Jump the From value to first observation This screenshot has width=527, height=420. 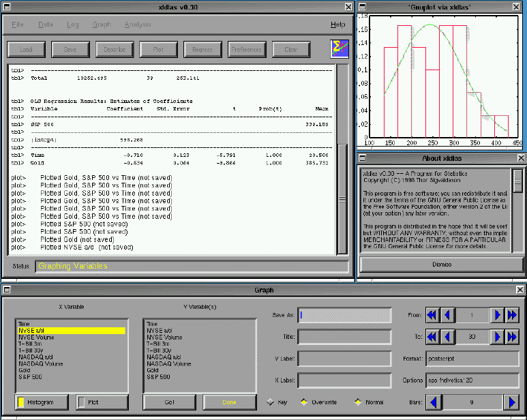(x=432, y=315)
